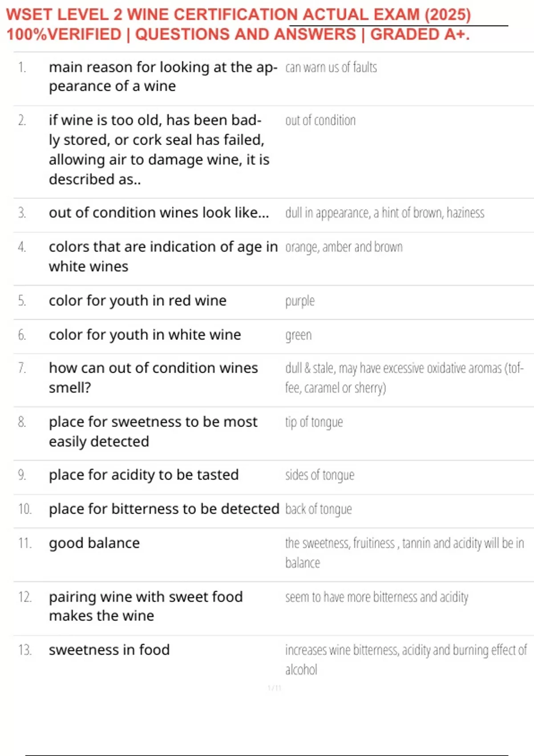The width and height of the screenshot is (534, 756).
Task: Click the red WSET Level 2 exam title
Action: [x=239, y=24]
